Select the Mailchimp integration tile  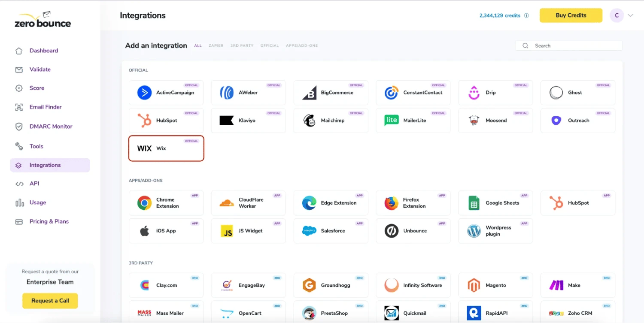(331, 121)
